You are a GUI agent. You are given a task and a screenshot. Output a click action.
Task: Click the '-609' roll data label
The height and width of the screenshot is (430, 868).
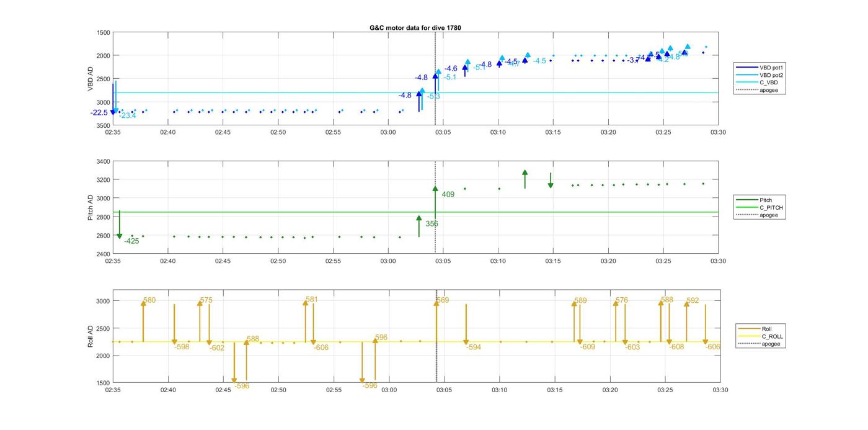tap(588, 347)
